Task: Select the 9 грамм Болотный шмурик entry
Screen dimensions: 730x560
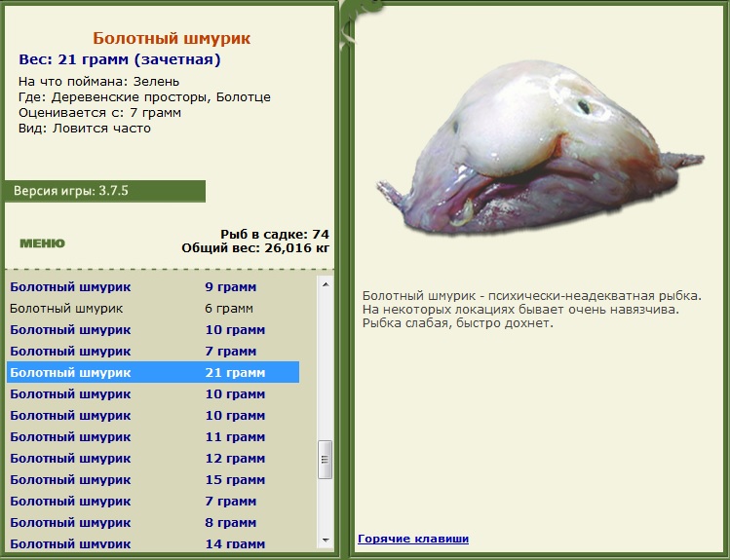Action: coord(153,287)
